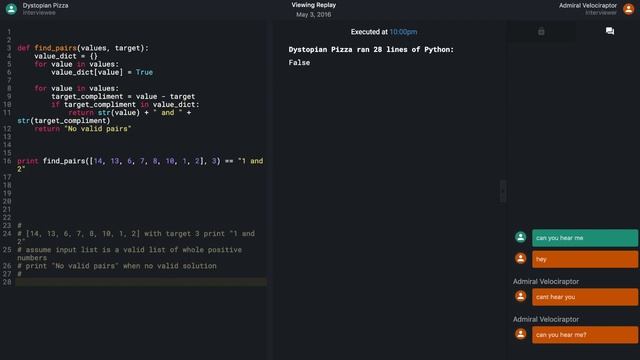
Task: Click 'Admiral Velociraptor' name in top header
Action: (588, 5)
